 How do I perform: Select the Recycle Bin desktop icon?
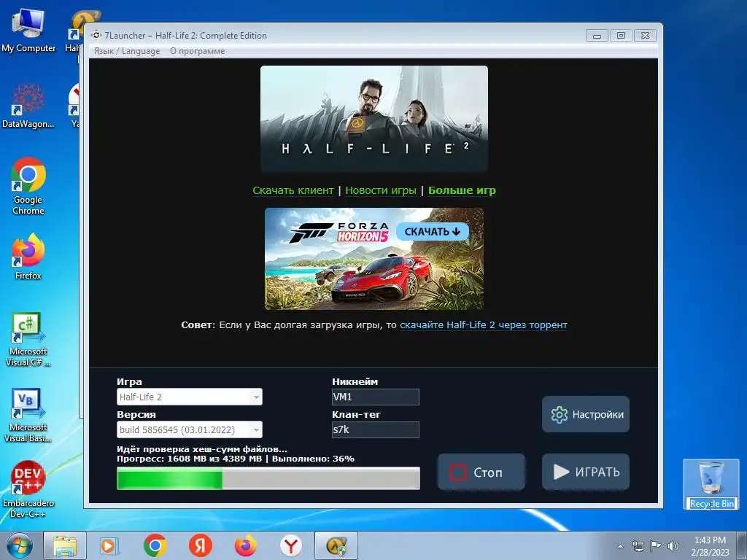pos(711,485)
